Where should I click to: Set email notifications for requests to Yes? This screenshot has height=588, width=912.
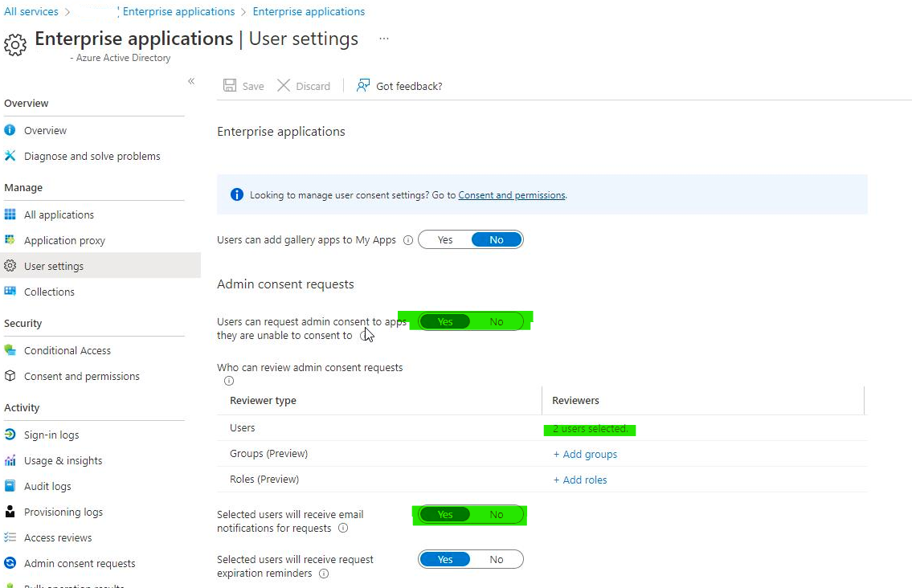point(445,515)
